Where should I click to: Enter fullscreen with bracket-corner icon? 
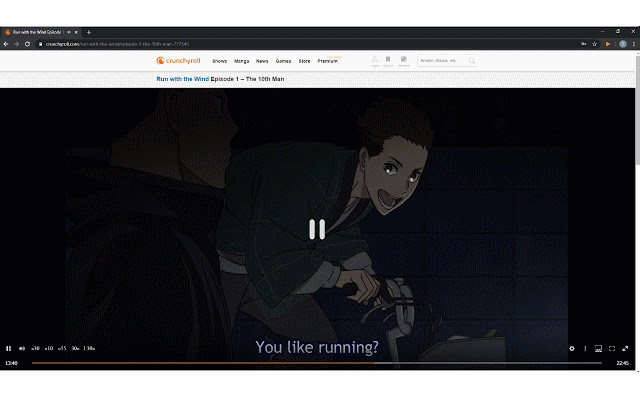tap(612, 349)
